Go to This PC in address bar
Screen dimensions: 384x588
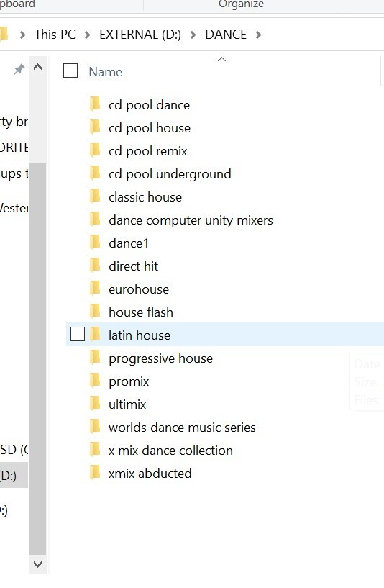point(55,35)
